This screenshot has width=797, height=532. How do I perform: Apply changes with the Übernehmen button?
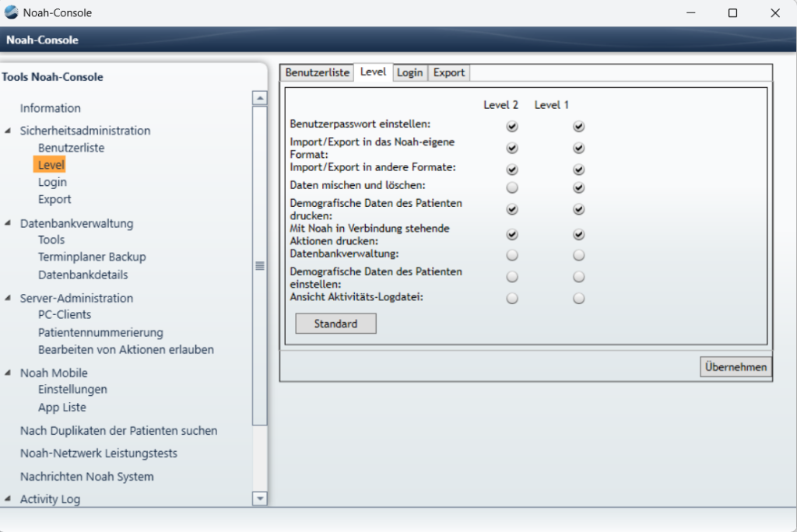pos(736,367)
